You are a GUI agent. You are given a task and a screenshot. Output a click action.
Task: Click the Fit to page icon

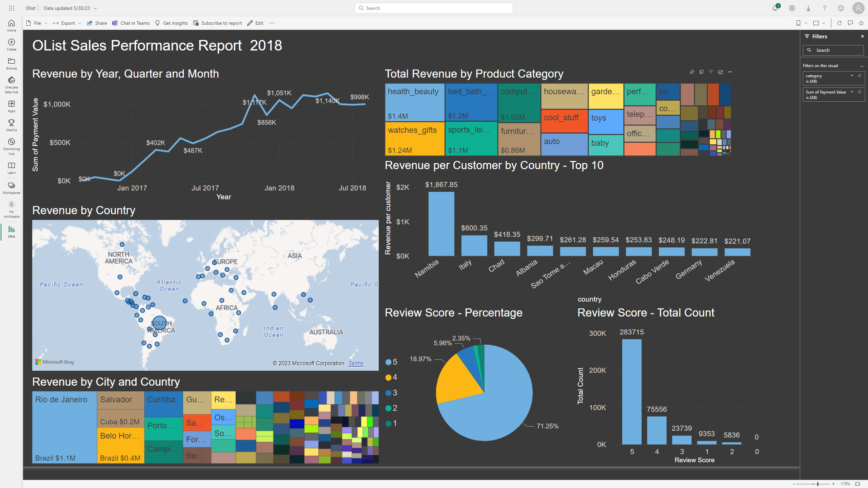857,484
